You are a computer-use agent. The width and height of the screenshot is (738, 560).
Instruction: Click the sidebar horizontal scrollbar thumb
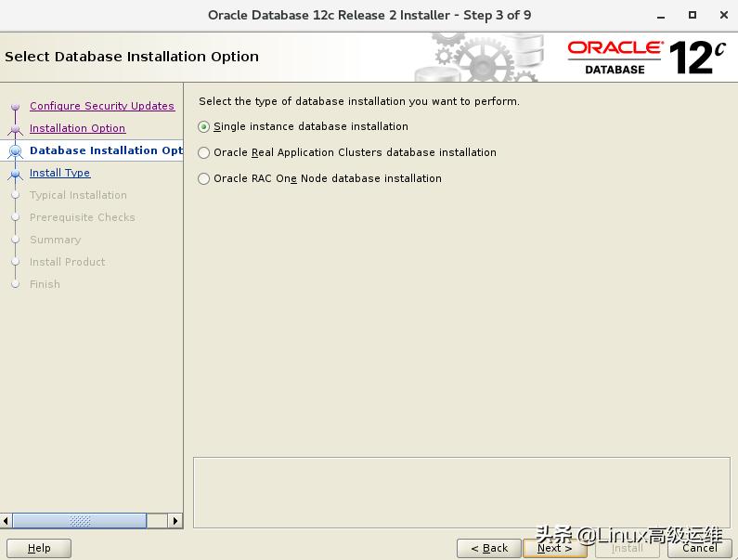click(80, 521)
